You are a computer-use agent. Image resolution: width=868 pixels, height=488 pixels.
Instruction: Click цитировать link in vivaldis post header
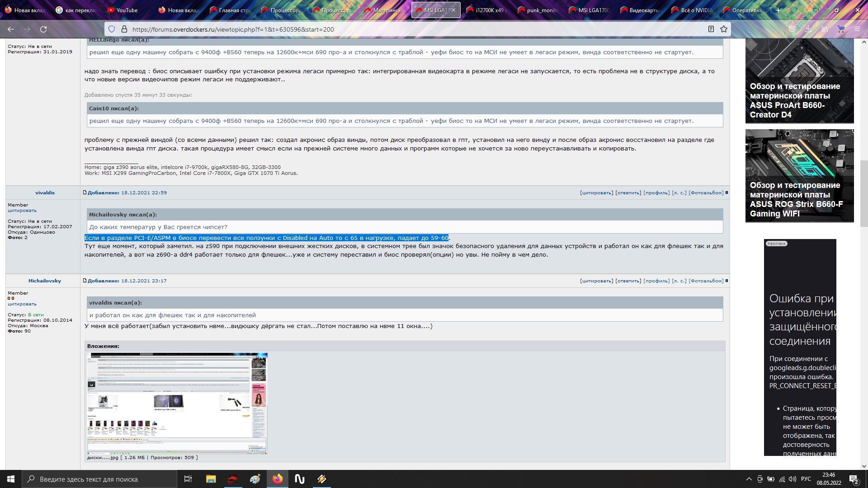click(597, 193)
